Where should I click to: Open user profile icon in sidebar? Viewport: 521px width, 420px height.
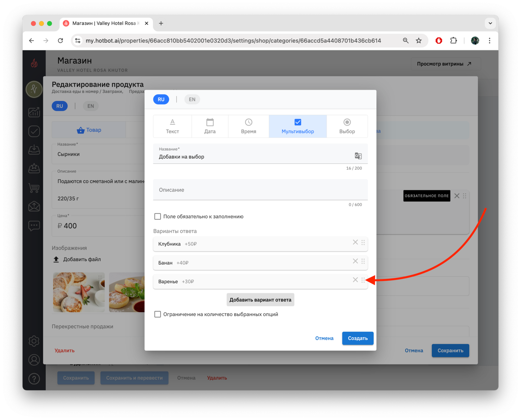click(x=34, y=360)
